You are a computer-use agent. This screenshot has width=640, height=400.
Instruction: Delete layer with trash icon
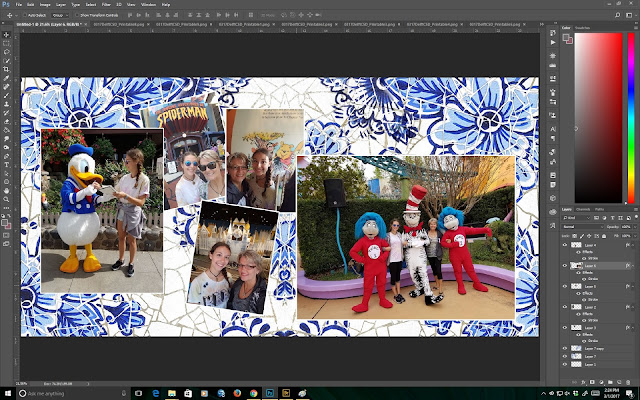coord(628,382)
